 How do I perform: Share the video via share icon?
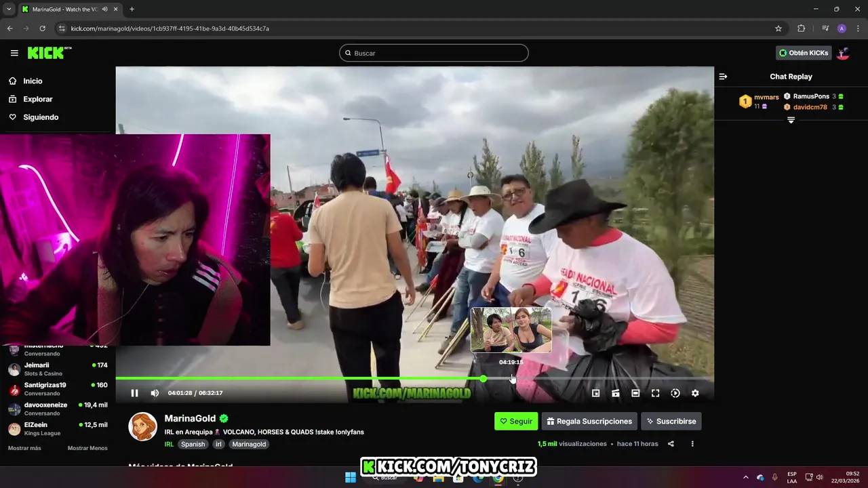(x=671, y=444)
